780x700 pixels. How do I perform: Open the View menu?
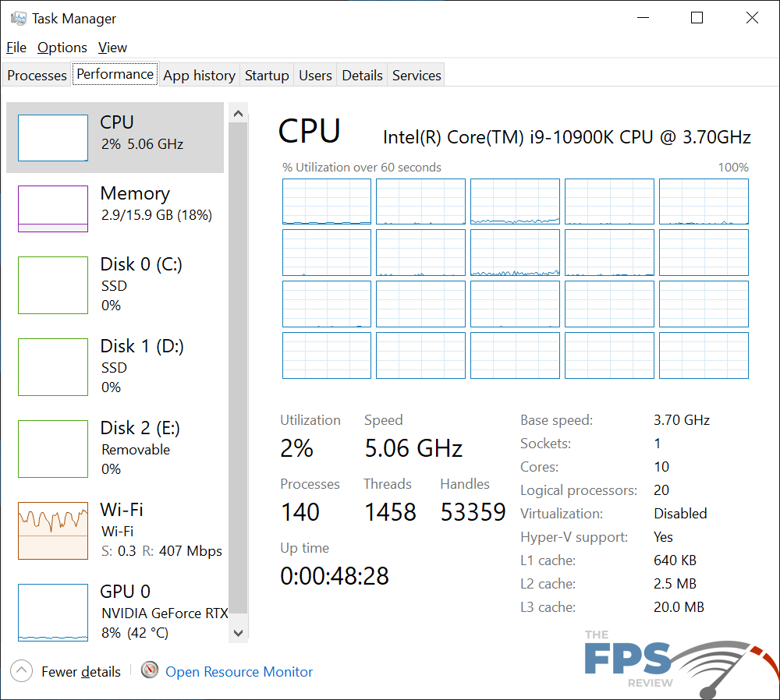point(112,48)
